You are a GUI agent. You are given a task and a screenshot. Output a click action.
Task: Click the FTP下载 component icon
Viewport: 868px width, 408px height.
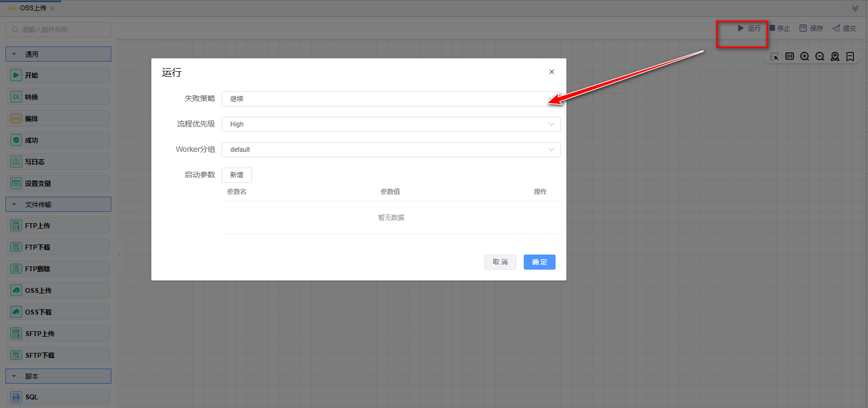click(x=16, y=247)
